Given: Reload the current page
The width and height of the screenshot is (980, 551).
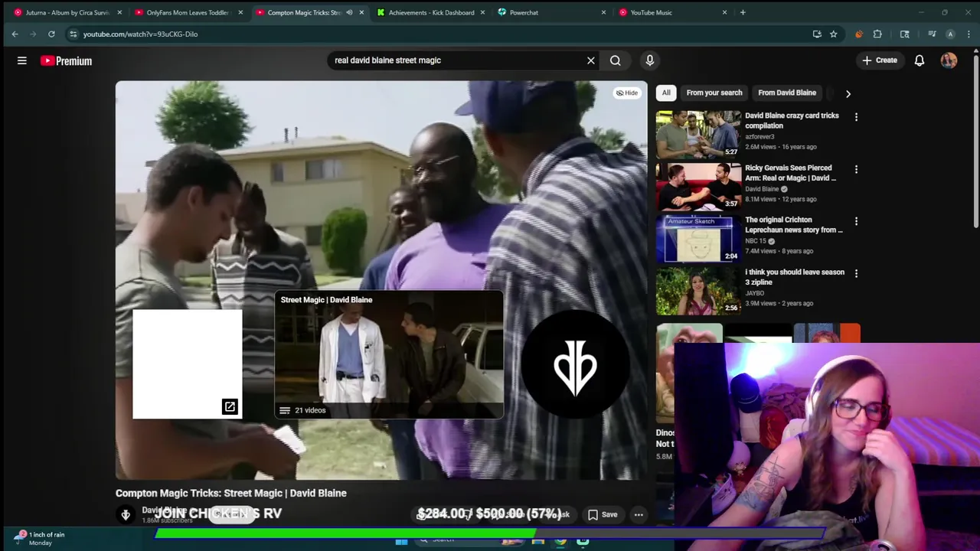Looking at the screenshot, I should tap(51, 34).
